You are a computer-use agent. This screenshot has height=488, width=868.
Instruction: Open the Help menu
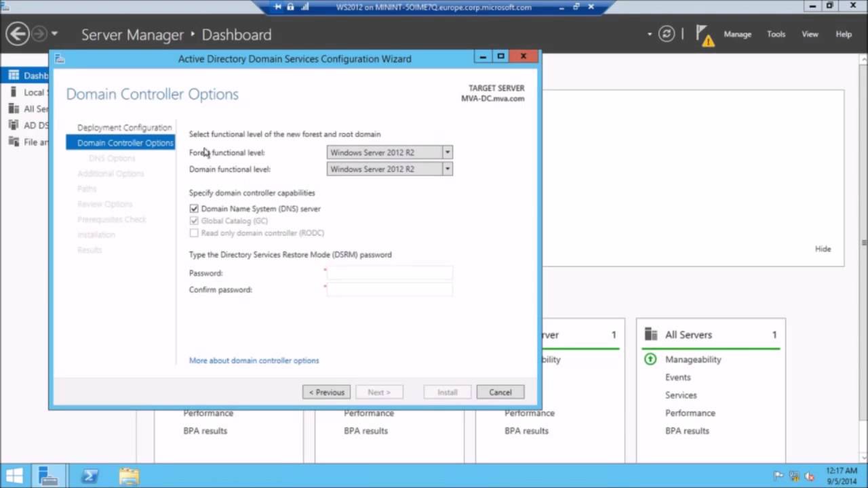pyautogui.click(x=844, y=34)
